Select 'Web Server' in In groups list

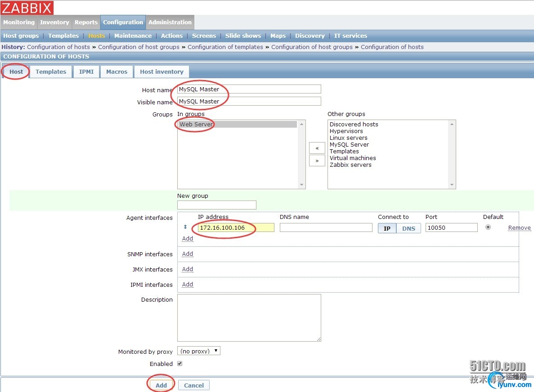[238, 124]
